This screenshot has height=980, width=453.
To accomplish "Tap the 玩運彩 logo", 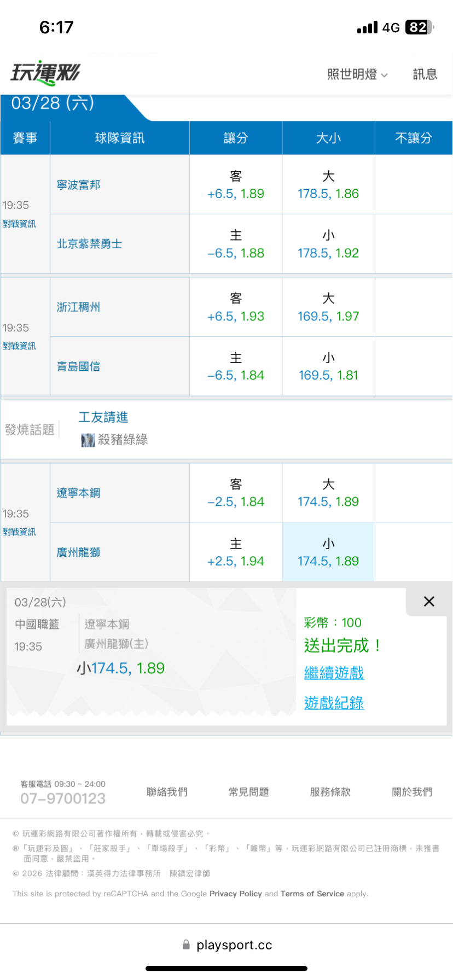I will (45, 73).
